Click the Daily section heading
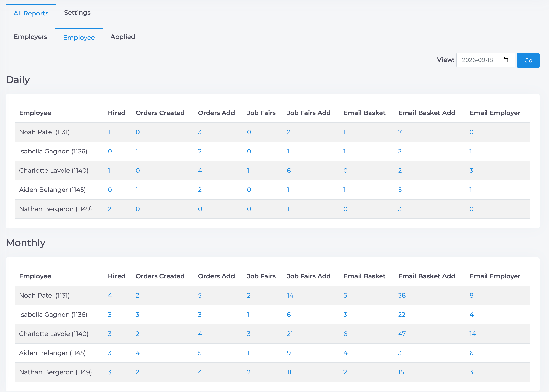The height and width of the screenshot is (392, 549). tap(18, 80)
